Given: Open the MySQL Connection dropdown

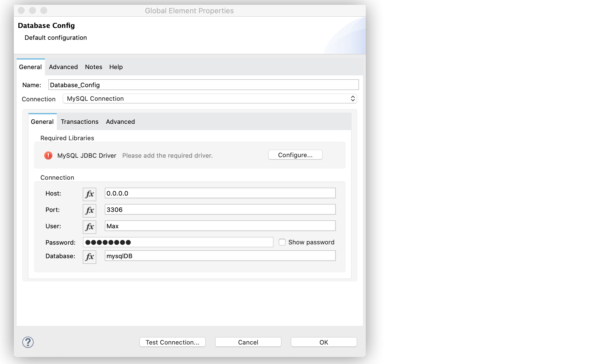Looking at the screenshot, I should tap(210, 98).
